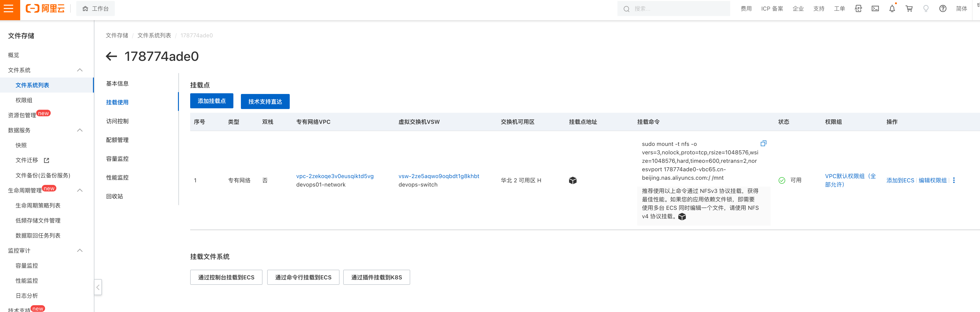The width and height of the screenshot is (980, 312).
Task: Open 权限组 in the sidebar
Action: [23, 100]
